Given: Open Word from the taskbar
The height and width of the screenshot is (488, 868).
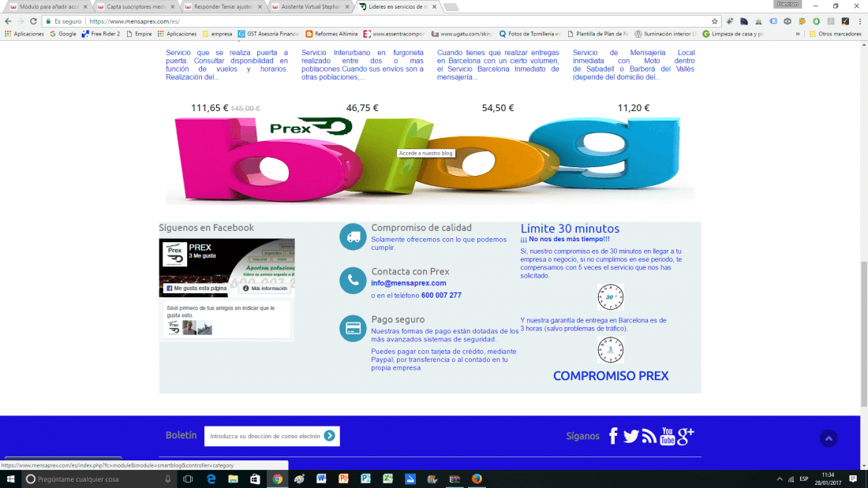Looking at the screenshot, I should 321,479.
